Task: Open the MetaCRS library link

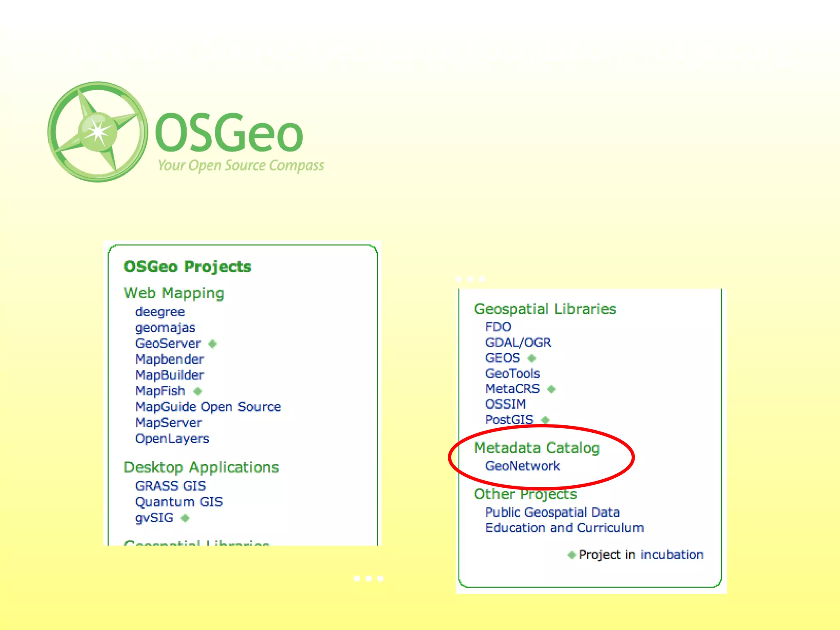Action: [x=512, y=389]
